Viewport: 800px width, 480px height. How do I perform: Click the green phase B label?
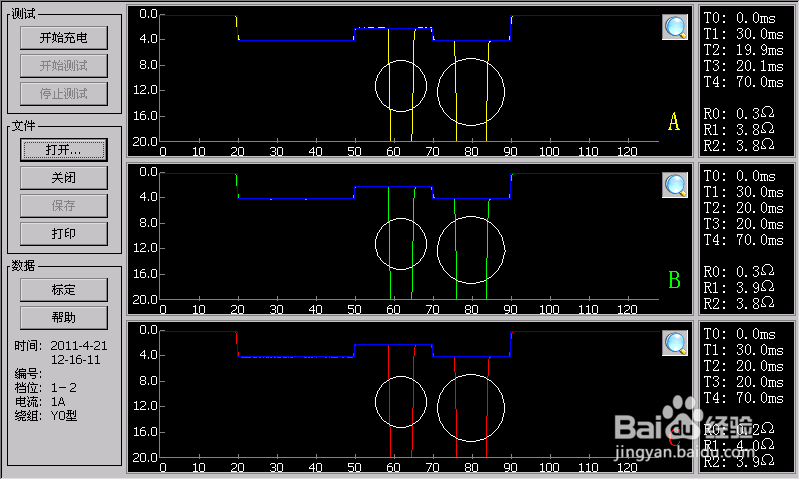point(674,280)
